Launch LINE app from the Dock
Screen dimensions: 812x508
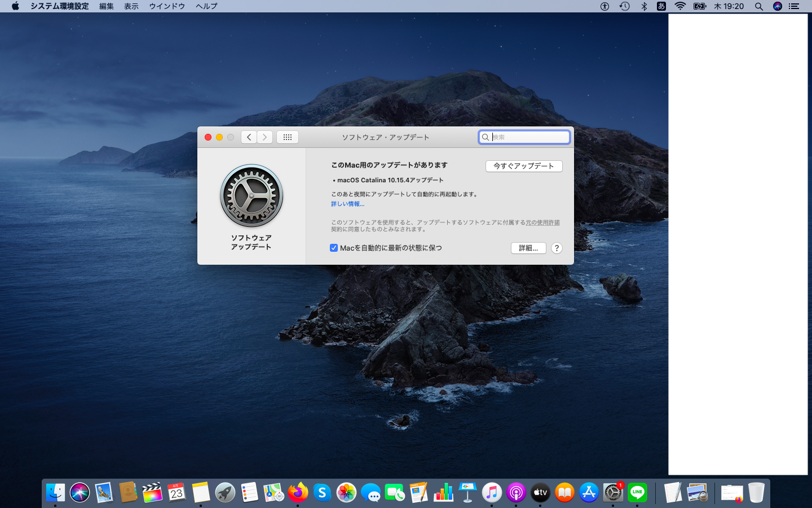click(x=637, y=493)
